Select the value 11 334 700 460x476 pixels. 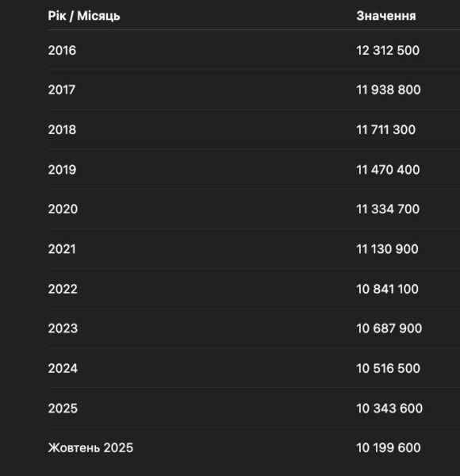(388, 209)
